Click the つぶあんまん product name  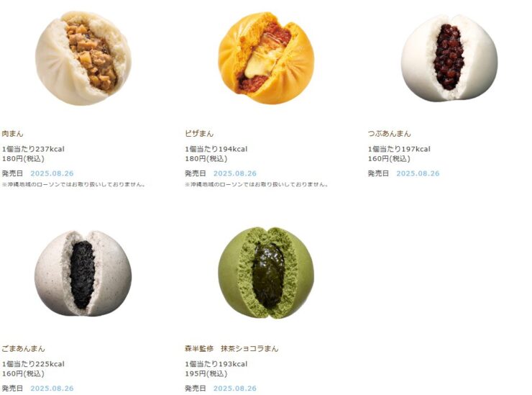pos(389,134)
